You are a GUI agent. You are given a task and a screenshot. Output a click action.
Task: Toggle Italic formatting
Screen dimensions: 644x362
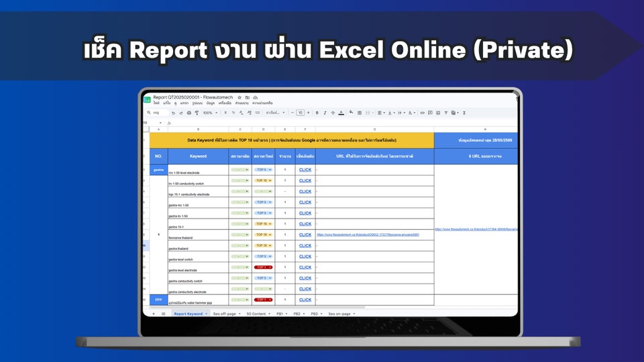[x=325, y=113]
